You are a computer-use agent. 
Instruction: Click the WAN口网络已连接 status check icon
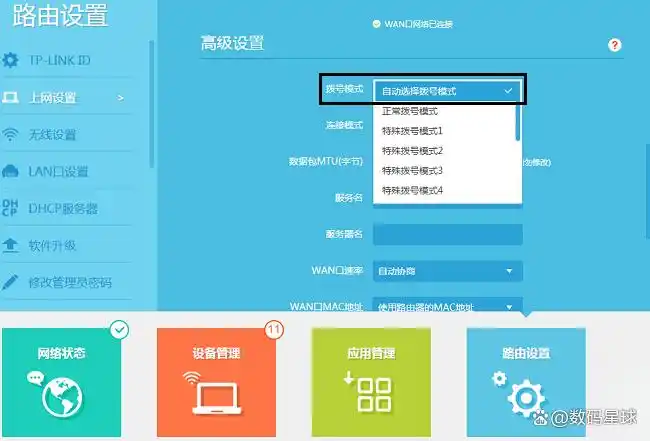376,24
